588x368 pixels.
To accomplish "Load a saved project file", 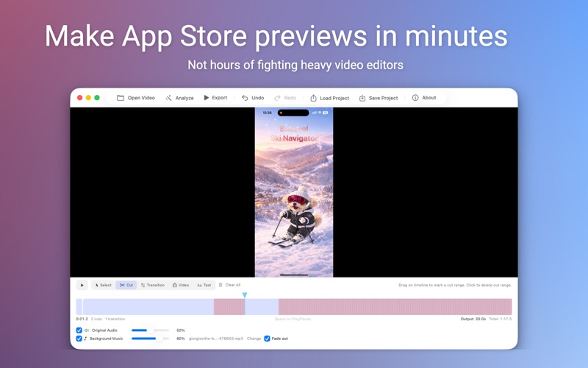I will 329,98.
